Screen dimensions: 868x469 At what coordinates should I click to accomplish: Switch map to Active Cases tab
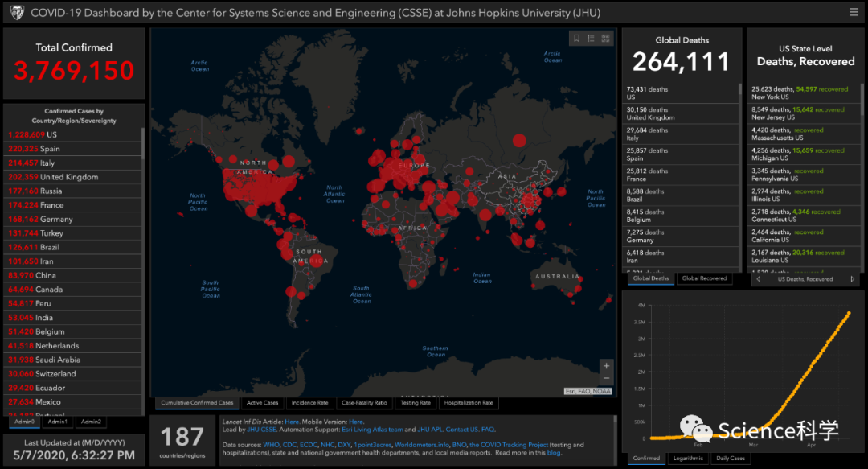pyautogui.click(x=262, y=403)
